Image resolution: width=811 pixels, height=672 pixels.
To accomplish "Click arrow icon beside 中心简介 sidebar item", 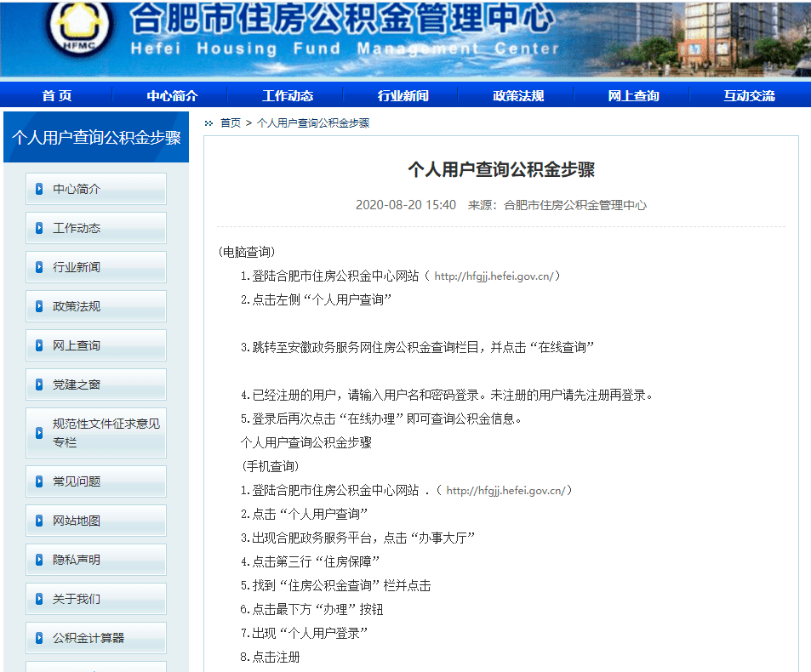I will 39,189.
